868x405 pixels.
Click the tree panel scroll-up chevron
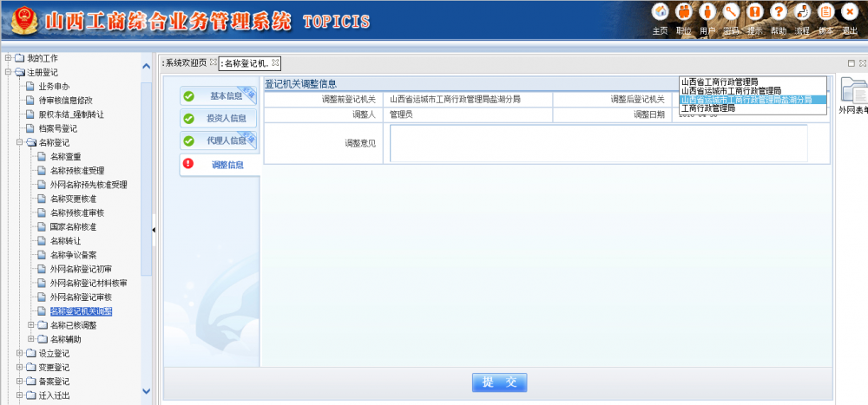[146, 67]
